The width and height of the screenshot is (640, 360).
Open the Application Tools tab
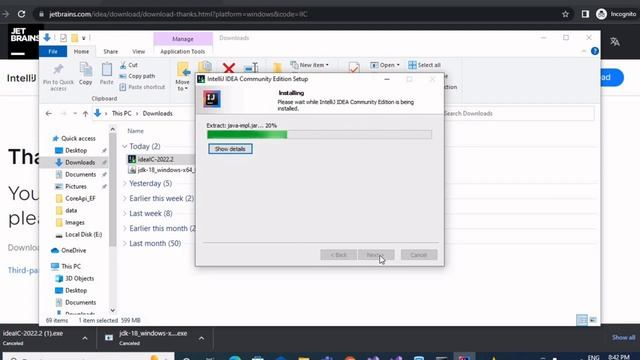pyautogui.click(x=182, y=52)
